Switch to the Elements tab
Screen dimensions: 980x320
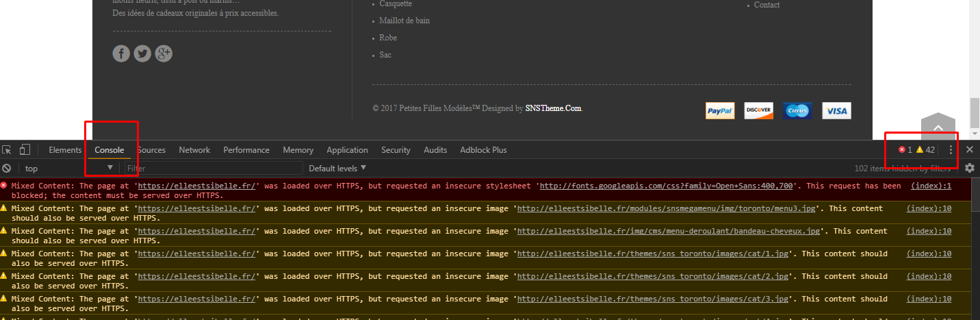tap(65, 150)
